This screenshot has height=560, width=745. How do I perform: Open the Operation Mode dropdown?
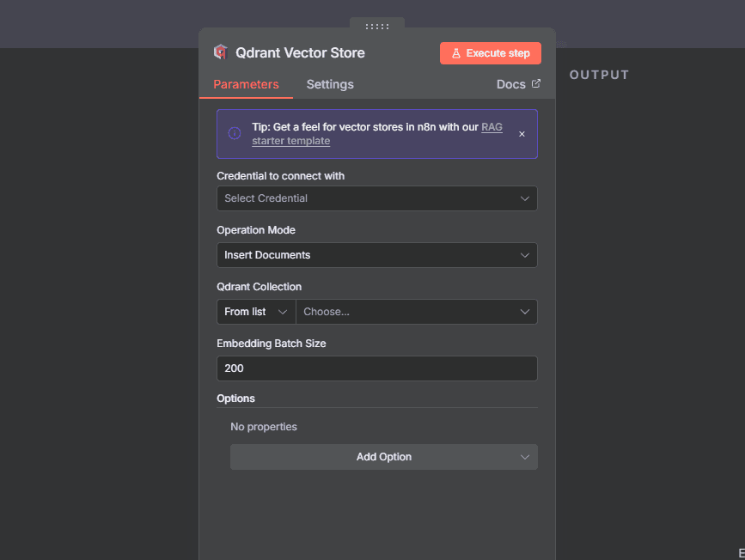click(x=377, y=255)
